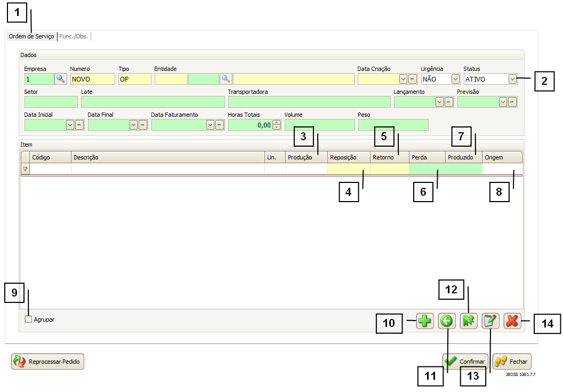Click the notepad edit item icon
Screen dimensions: 563x392
(490, 322)
